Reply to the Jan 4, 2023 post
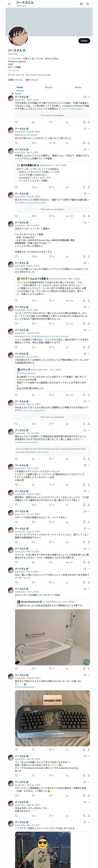The image size is (98, 868). click(x=16, y=323)
